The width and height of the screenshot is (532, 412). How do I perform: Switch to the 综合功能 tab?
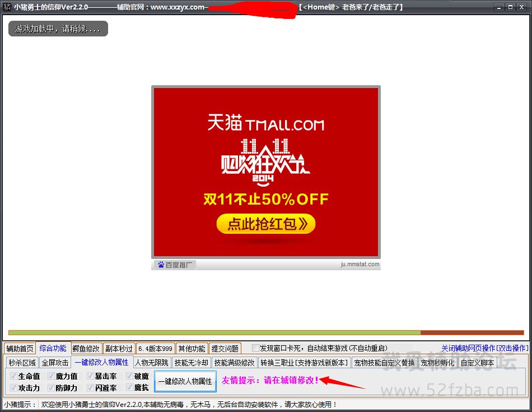(x=53, y=348)
